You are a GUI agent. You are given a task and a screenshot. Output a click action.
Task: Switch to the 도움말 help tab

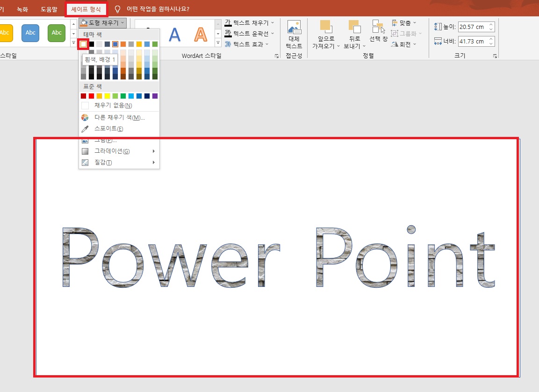click(49, 9)
